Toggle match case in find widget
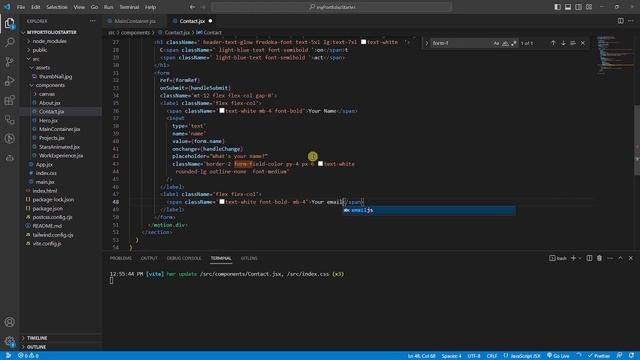This screenshot has width=640, height=360. pos(496,43)
